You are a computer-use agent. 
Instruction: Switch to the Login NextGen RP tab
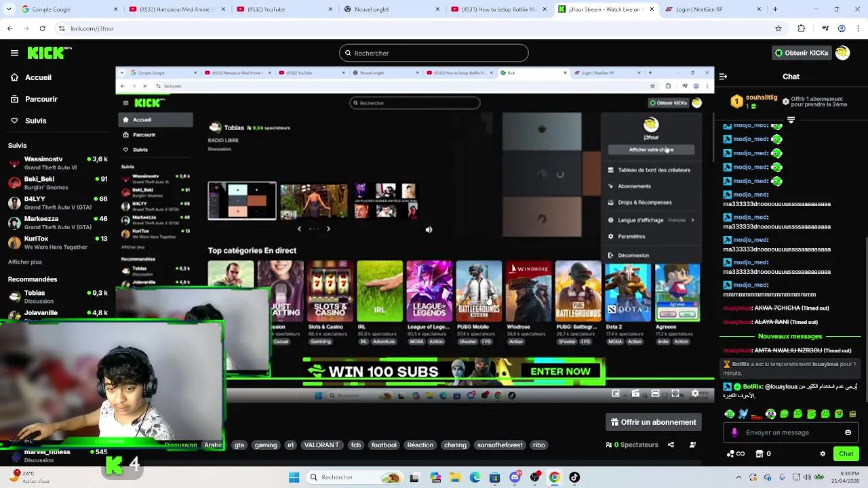point(714,9)
